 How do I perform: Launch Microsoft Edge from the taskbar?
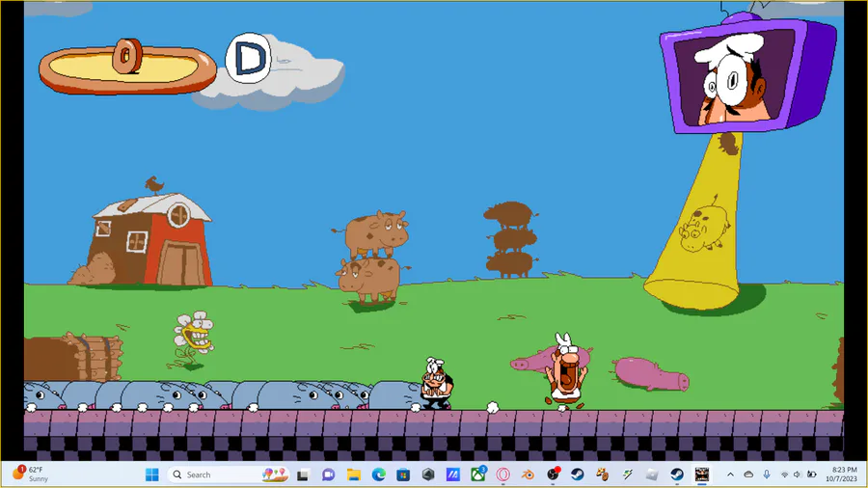379,474
